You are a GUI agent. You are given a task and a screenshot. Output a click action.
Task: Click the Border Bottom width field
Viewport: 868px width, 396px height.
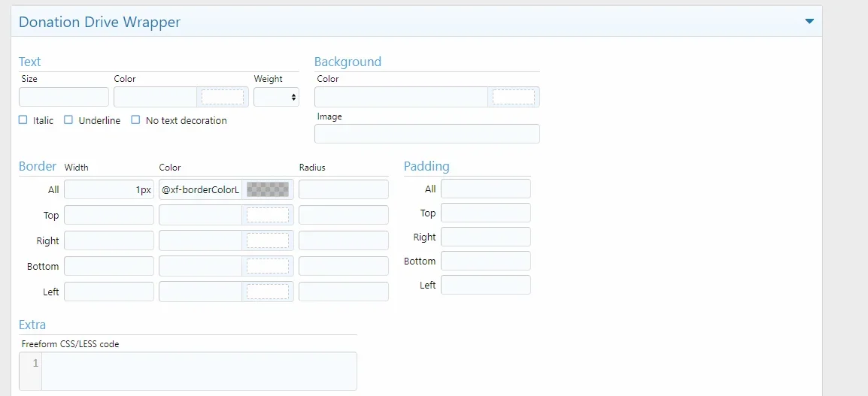tap(109, 266)
